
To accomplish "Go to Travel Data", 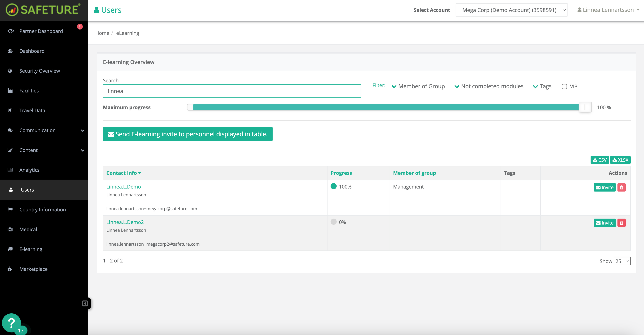I will [x=32, y=110].
